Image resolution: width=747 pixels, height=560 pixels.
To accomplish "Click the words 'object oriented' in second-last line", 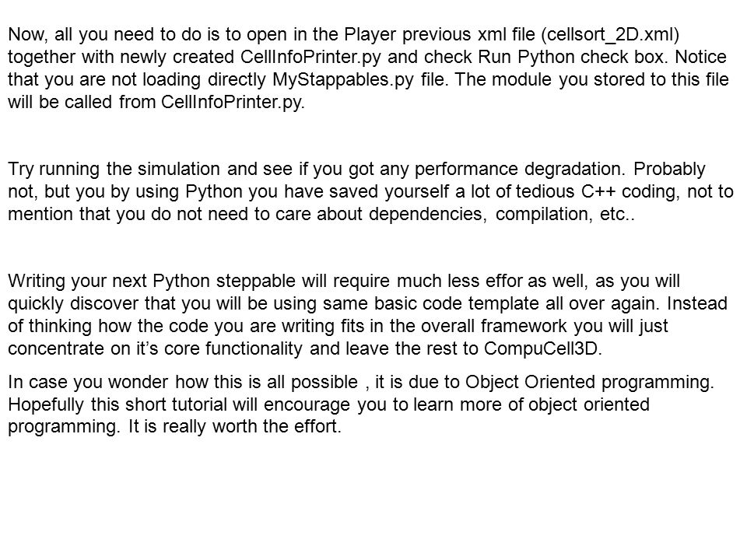I will tap(589, 404).
